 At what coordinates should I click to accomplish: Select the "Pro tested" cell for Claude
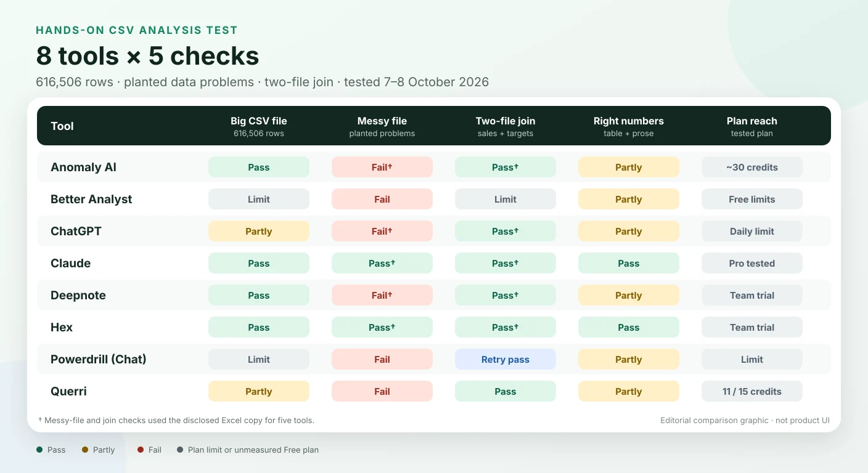pyautogui.click(x=752, y=264)
